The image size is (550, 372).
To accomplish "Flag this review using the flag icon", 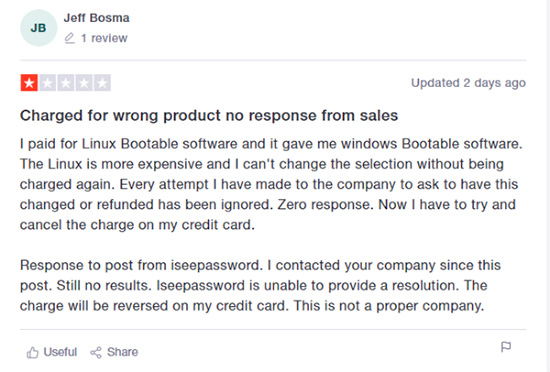I will pyautogui.click(x=506, y=347).
